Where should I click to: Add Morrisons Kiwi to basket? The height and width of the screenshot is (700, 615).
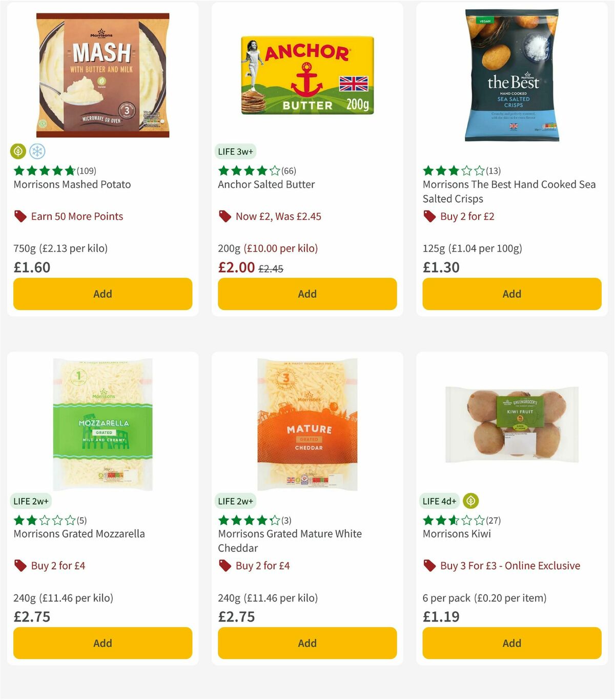511,643
